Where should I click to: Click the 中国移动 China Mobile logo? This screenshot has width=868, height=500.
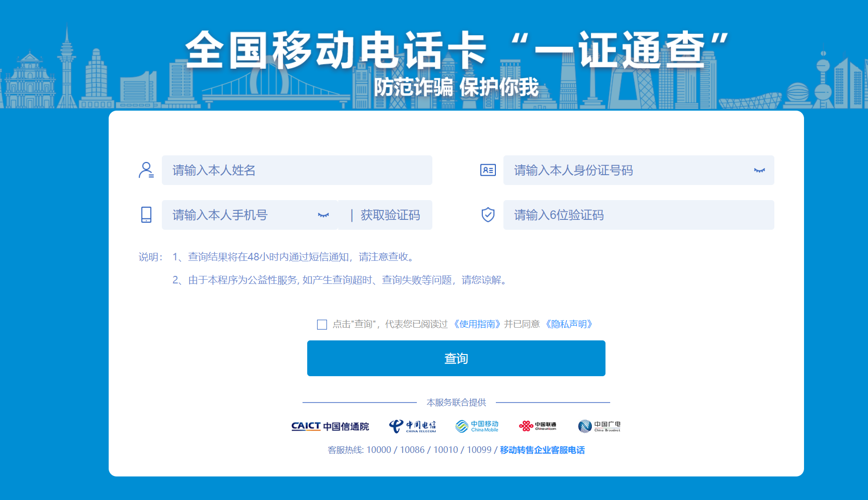coord(477,426)
